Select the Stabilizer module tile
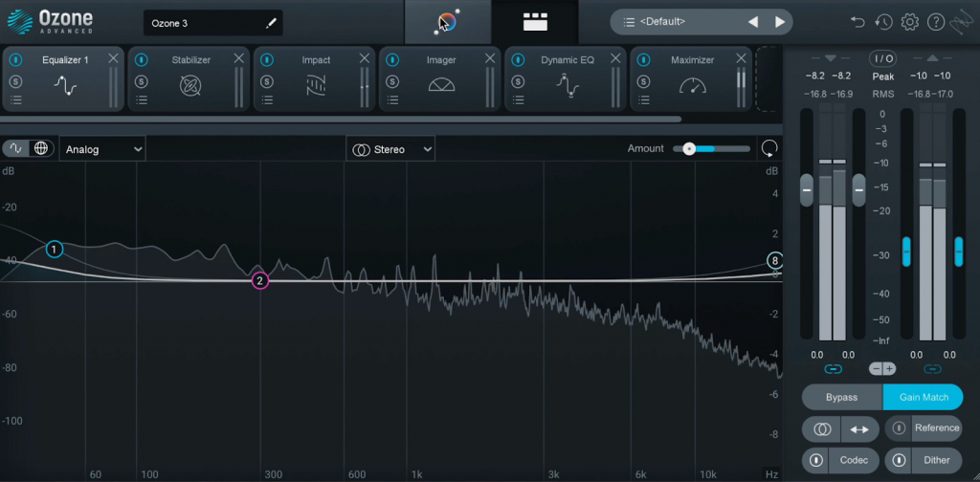 pyautogui.click(x=189, y=78)
